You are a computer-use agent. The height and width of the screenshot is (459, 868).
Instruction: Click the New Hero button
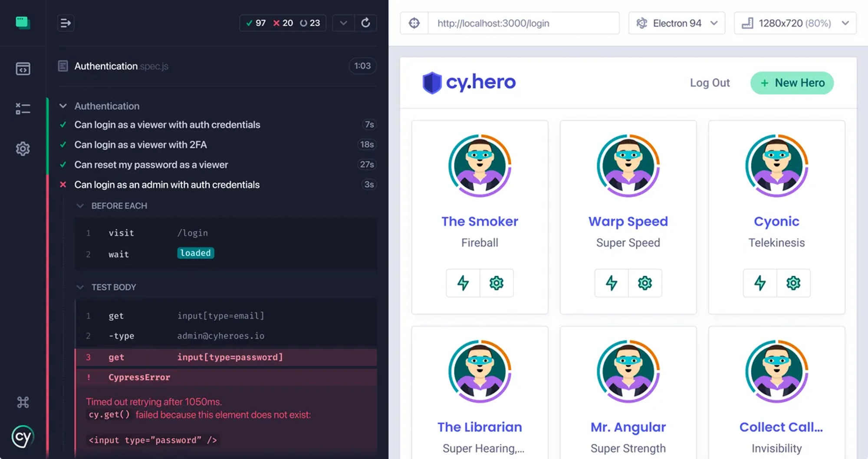tap(792, 83)
